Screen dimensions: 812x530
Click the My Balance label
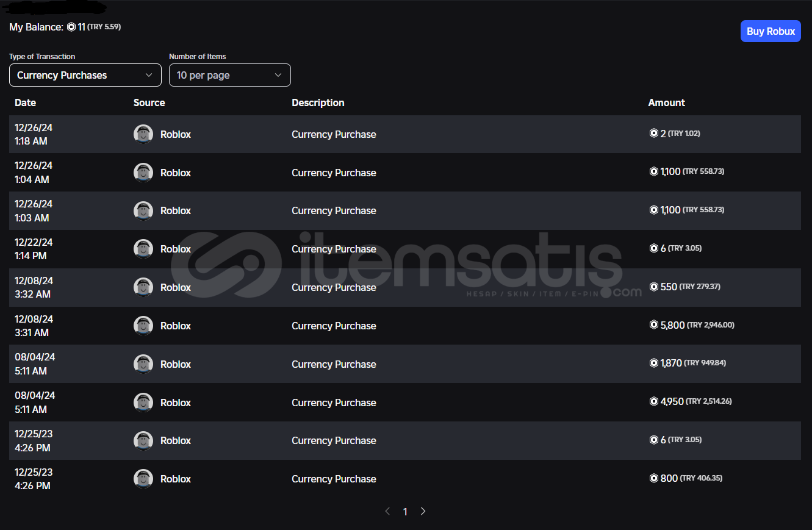coord(36,27)
